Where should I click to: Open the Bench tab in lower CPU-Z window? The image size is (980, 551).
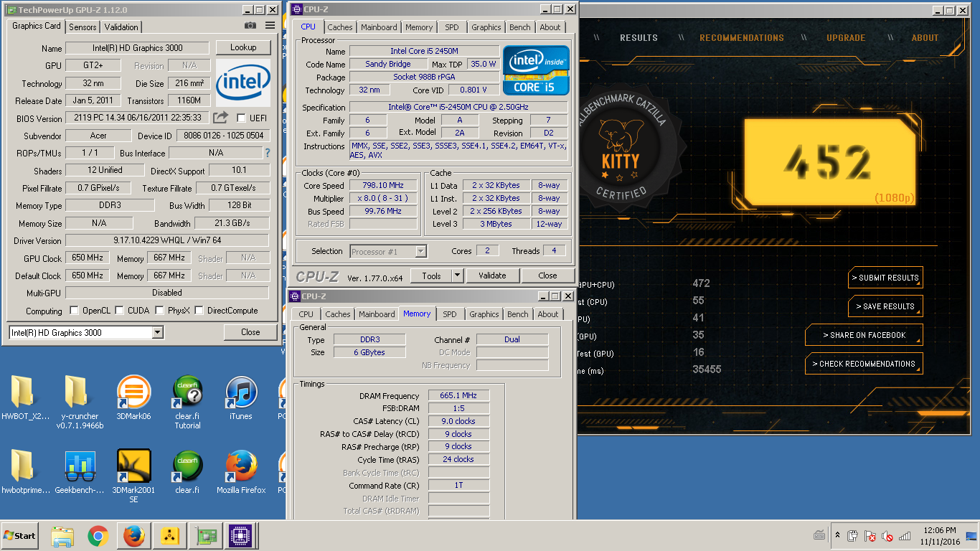pyautogui.click(x=517, y=314)
